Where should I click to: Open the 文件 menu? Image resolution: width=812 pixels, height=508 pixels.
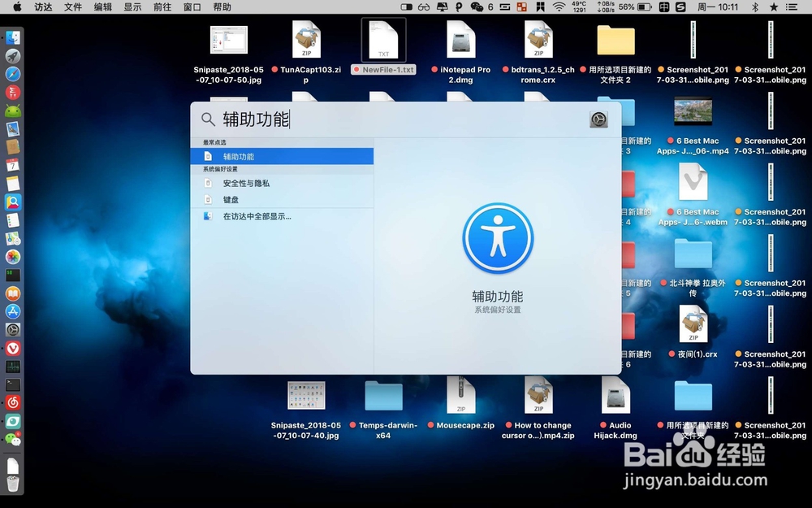pos(73,7)
